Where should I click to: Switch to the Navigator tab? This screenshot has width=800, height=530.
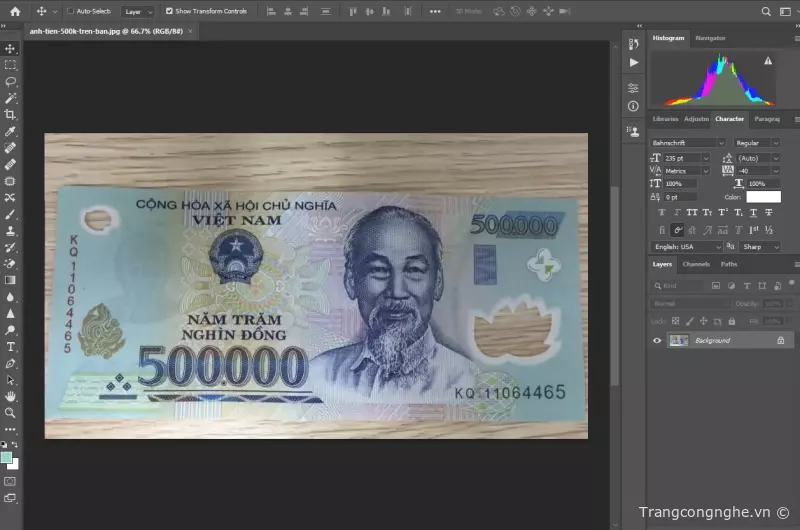[x=710, y=38]
